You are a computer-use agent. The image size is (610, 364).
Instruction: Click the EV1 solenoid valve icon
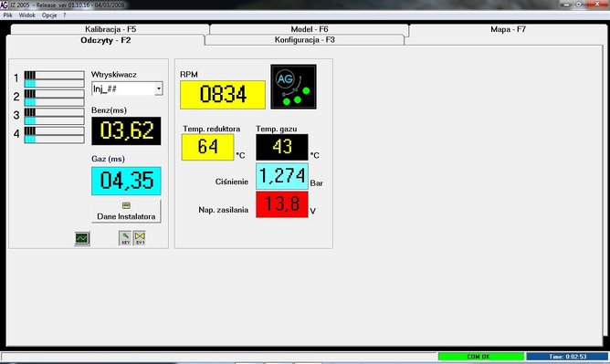click(140, 238)
